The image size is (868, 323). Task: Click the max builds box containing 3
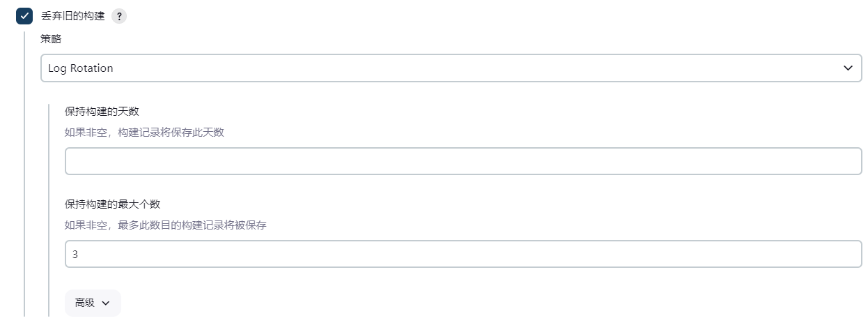point(463,255)
